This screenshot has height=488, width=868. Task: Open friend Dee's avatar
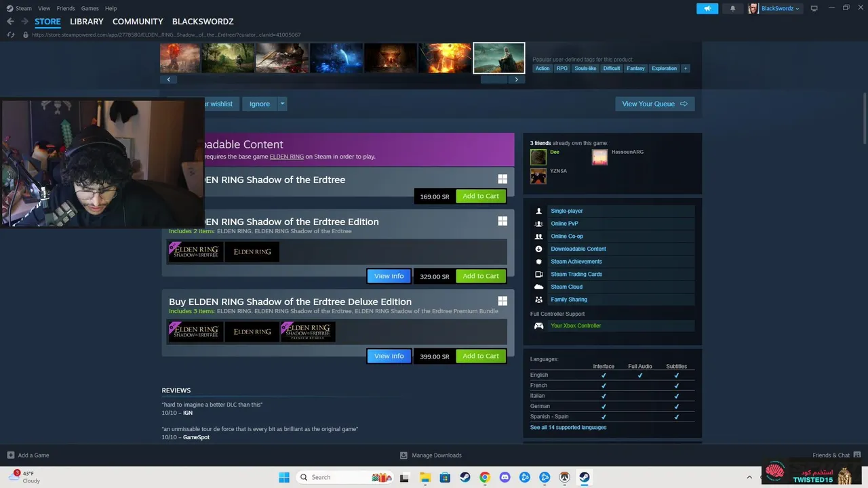[538, 157]
